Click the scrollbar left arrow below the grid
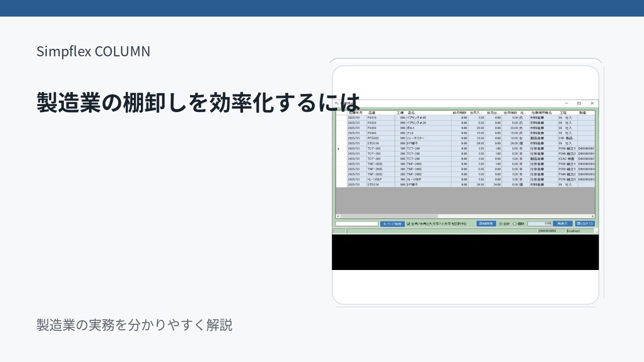The height and width of the screenshot is (362, 644). [x=338, y=216]
